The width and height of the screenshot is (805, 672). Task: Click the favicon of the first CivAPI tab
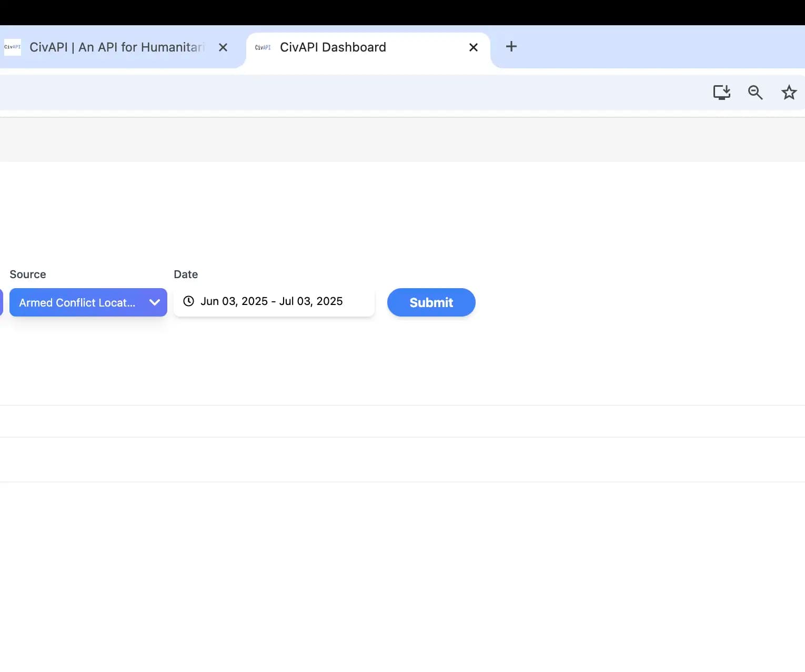pos(13,47)
